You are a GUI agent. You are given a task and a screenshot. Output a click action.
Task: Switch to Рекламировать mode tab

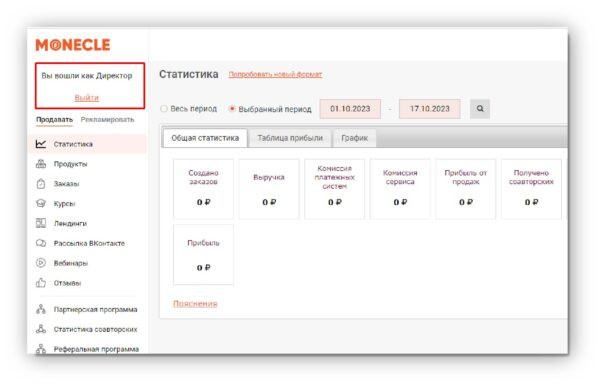tap(108, 120)
